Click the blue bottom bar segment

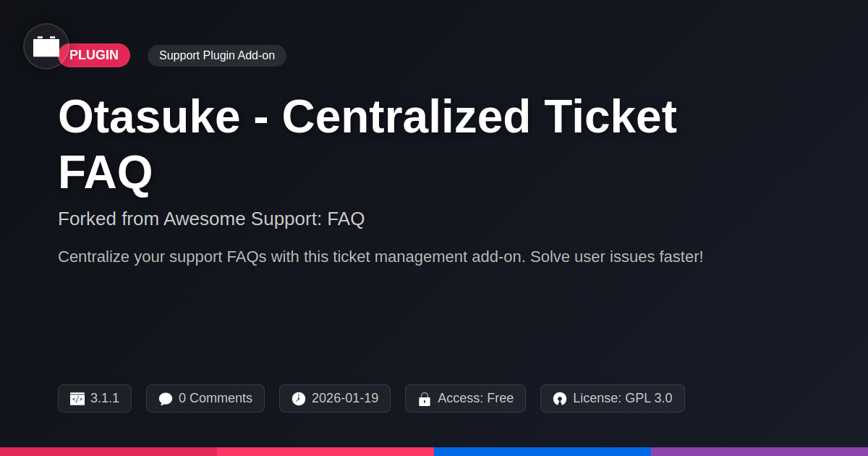point(542,451)
